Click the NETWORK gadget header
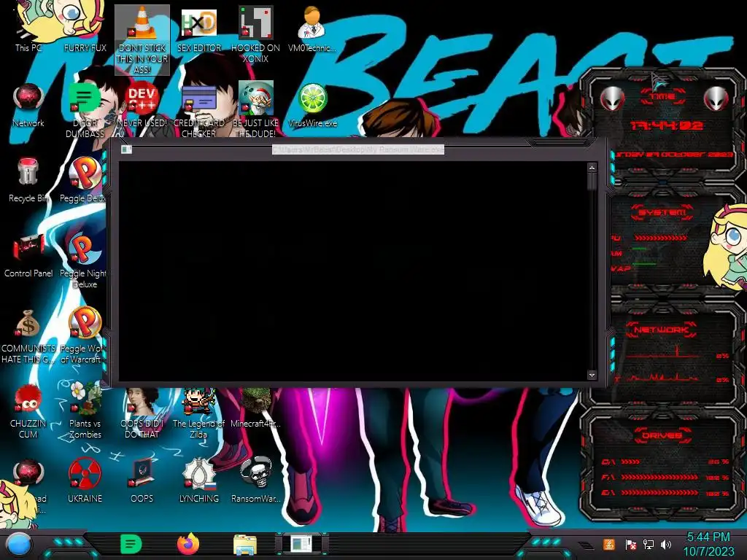The image size is (747, 560). [661, 330]
